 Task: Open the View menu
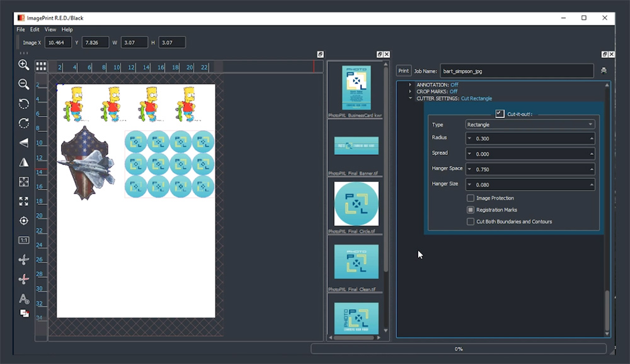pos(50,30)
